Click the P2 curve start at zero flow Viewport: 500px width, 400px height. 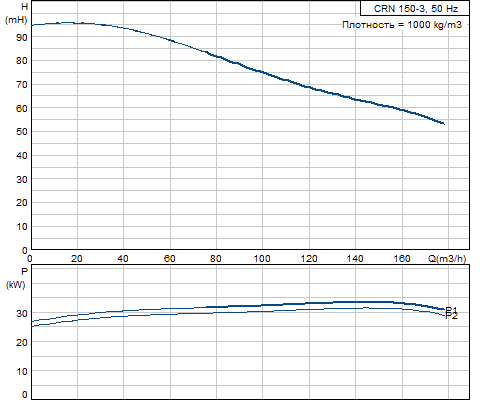[32, 326]
